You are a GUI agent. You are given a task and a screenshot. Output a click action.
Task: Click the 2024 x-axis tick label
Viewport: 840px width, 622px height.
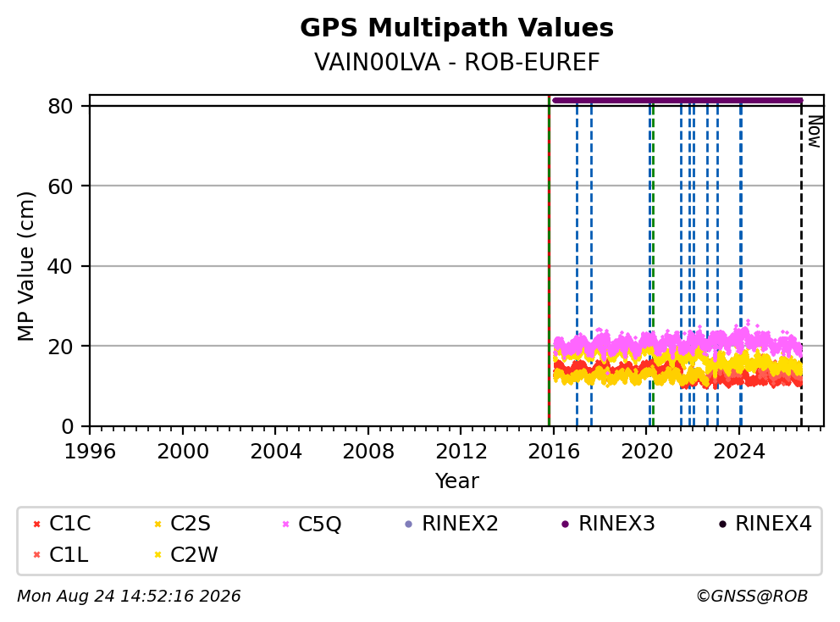pyautogui.click(x=739, y=452)
